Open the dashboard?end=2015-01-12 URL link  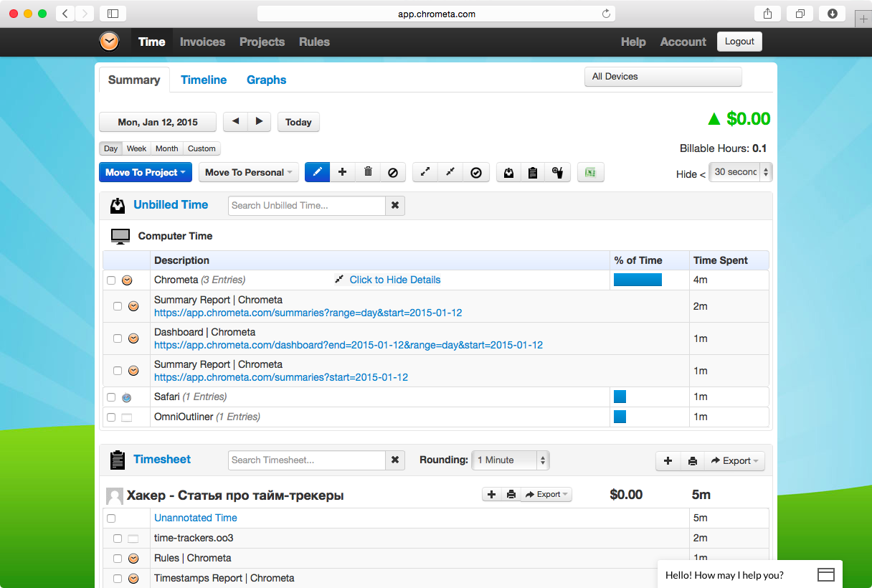[349, 345]
